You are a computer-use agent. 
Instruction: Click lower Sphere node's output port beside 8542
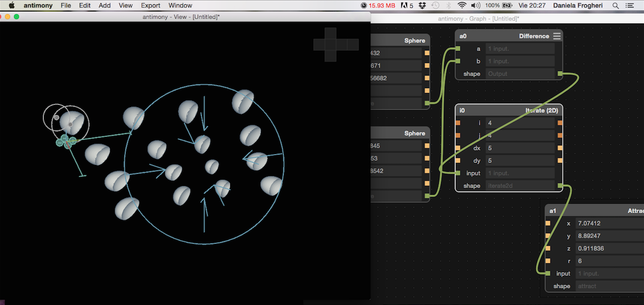tap(427, 171)
